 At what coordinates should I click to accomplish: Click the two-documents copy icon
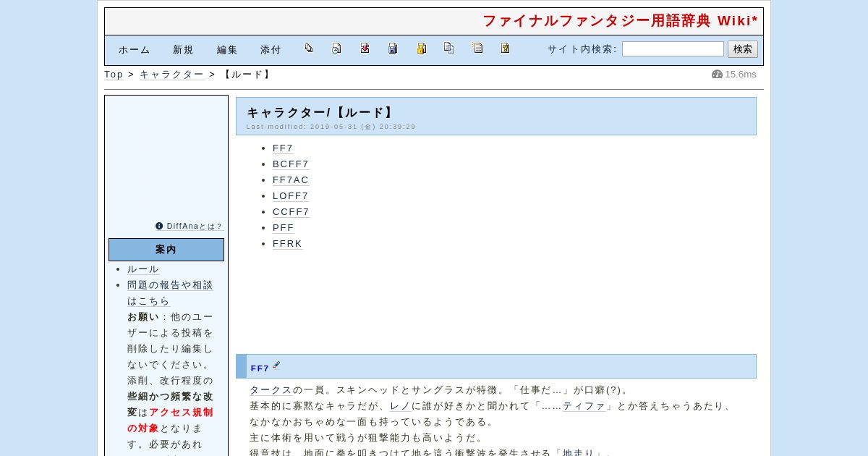click(x=449, y=48)
